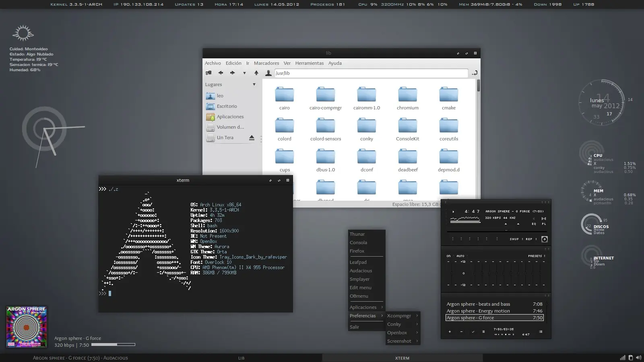Open the Ayuda menu
The image size is (644, 362).
pyautogui.click(x=335, y=63)
